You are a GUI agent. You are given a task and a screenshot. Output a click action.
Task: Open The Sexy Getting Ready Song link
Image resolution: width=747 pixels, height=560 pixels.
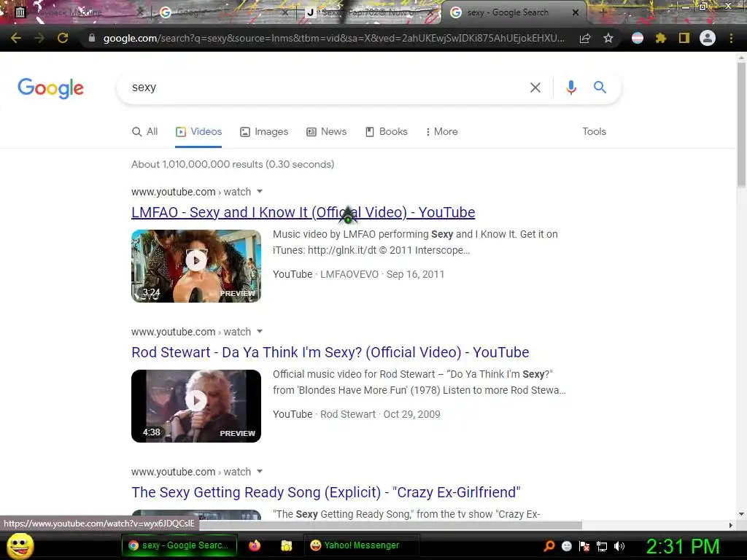tap(326, 492)
